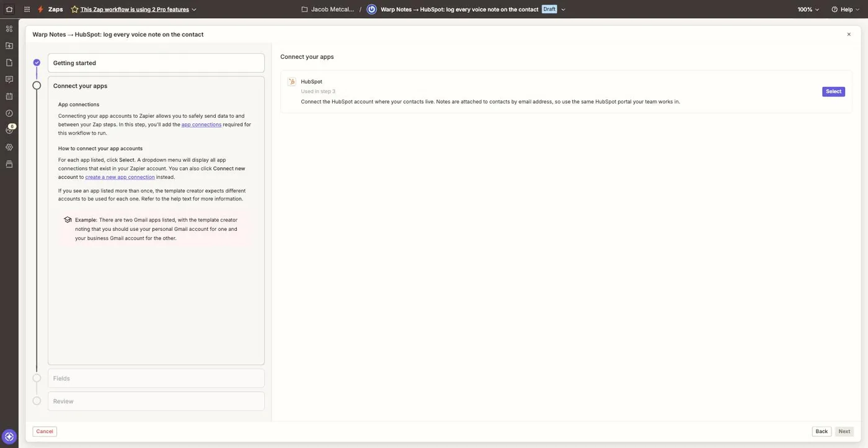This screenshot has height=448, width=868.
Task: Expand the Pro features dropdown chevron
Action: [x=194, y=9]
